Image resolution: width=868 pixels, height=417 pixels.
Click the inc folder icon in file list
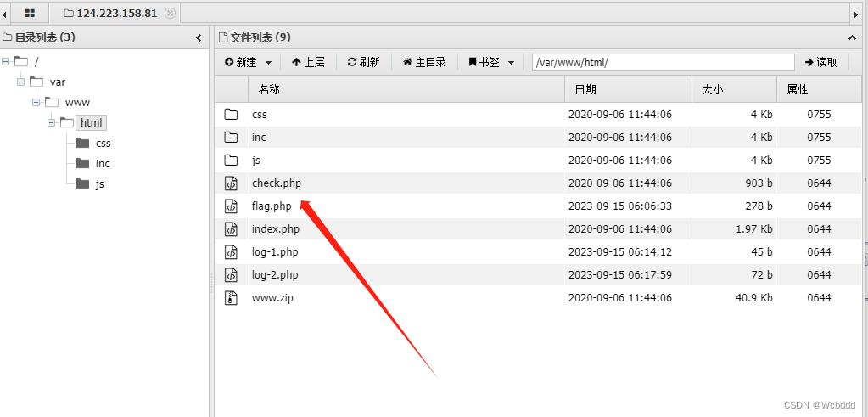pos(231,138)
